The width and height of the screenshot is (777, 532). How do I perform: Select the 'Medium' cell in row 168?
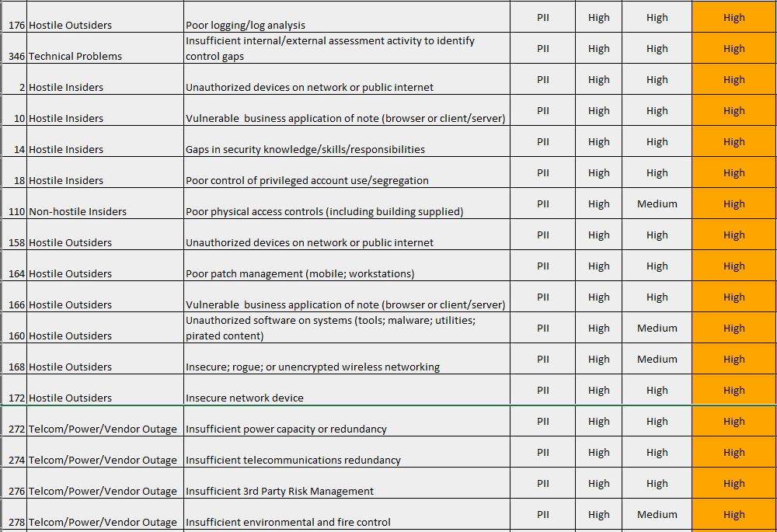click(x=657, y=359)
